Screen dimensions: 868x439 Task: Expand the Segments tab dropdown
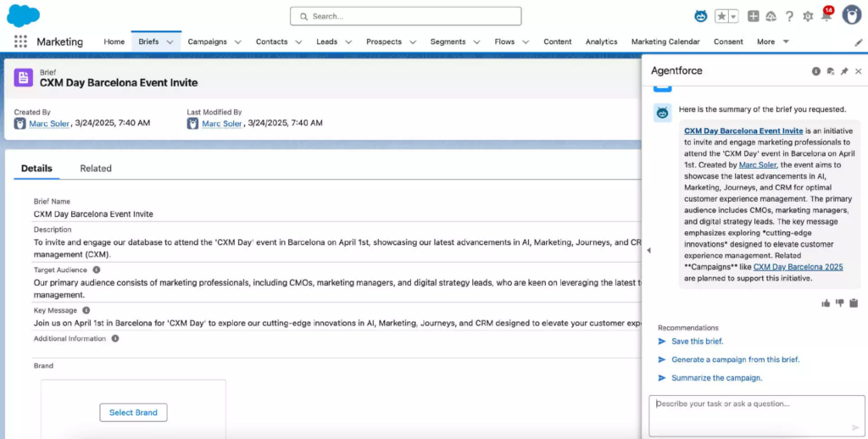point(476,42)
